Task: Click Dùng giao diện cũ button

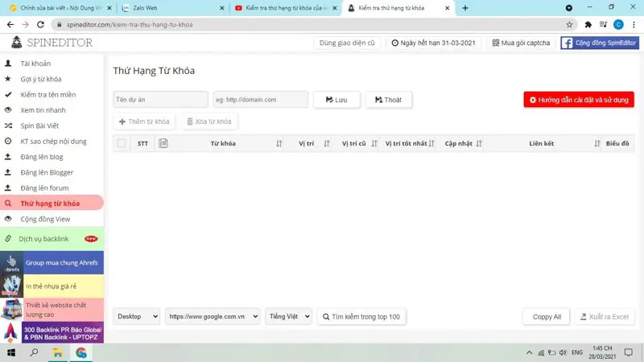Action: (347, 43)
